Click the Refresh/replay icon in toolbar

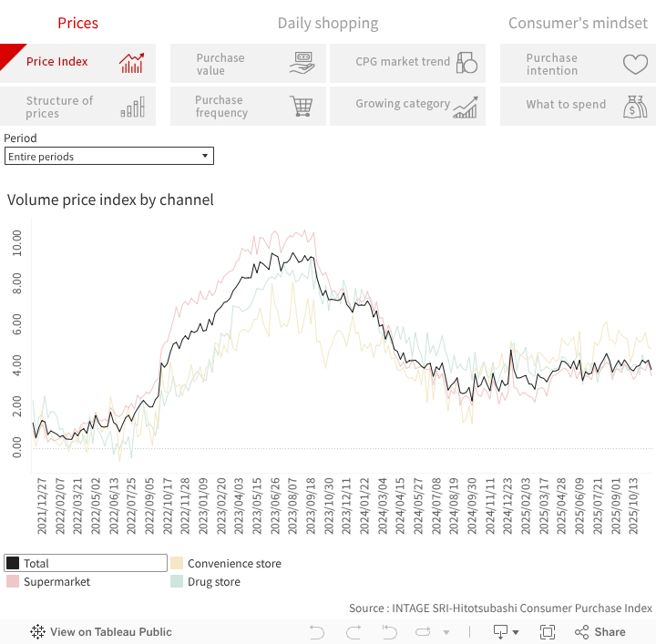(x=423, y=632)
